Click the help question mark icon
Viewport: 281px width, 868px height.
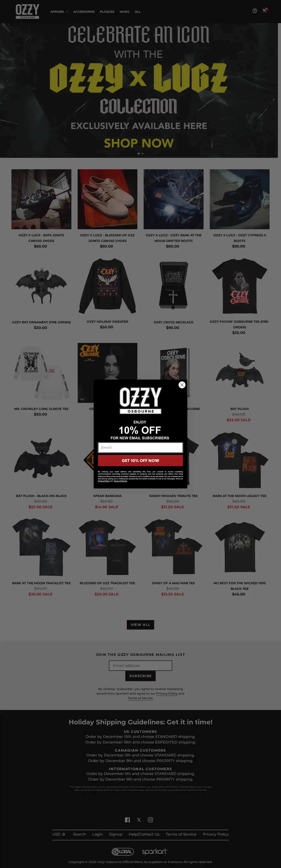(255, 11)
